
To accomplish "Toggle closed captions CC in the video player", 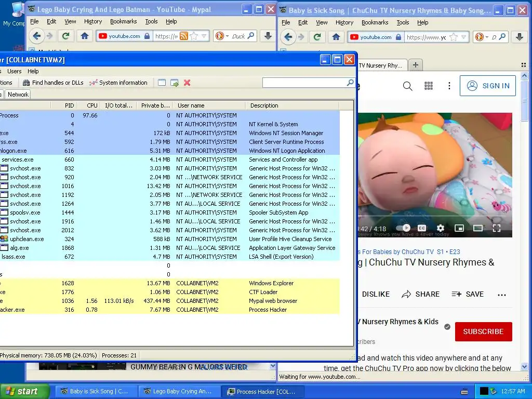I will coord(422,228).
